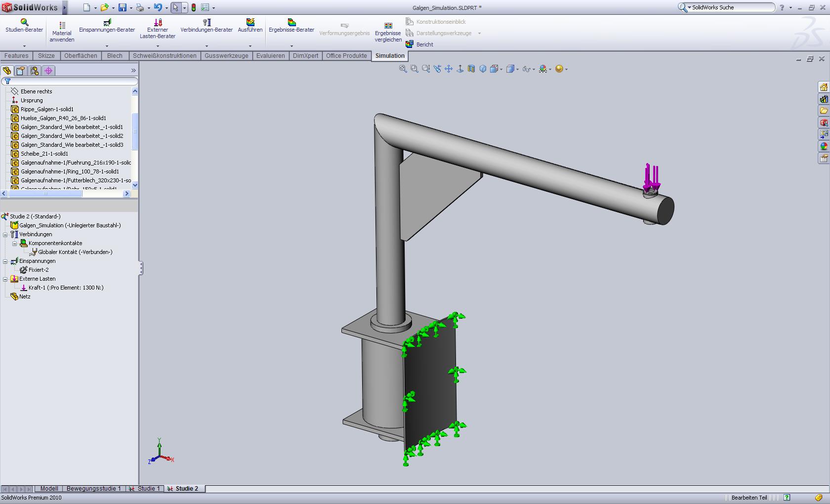Image resolution: width=830 pixels, height=504 pixels.
Task: Click the feature tree horizontal scrollbar thumb
Action: 44,194
